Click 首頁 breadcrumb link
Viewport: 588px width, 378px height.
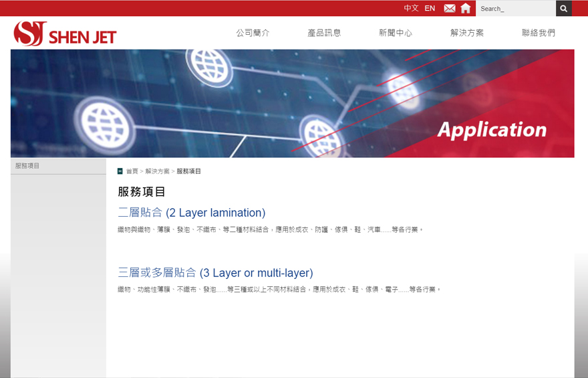pos(132,171)
